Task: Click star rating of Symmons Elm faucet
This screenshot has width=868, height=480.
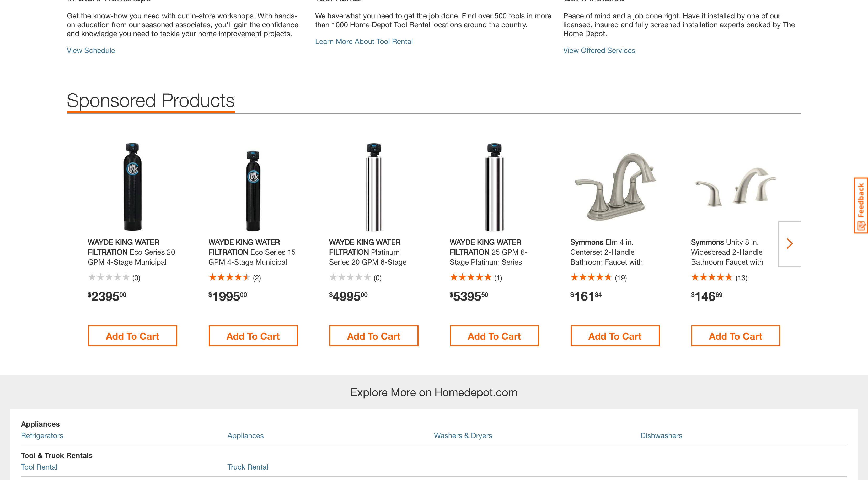Action: pyautogui.click(x=591, y=277)
